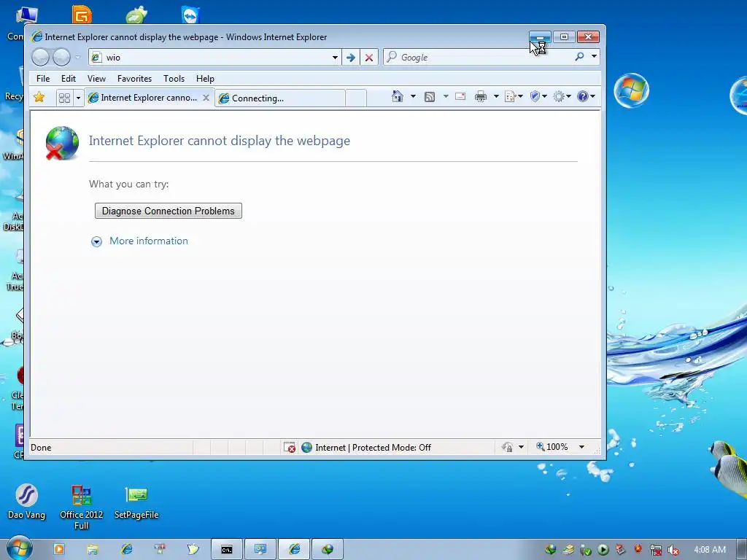
Task: Switch to Command Prompt on taskbar
Action: click(x=227, y=550)
